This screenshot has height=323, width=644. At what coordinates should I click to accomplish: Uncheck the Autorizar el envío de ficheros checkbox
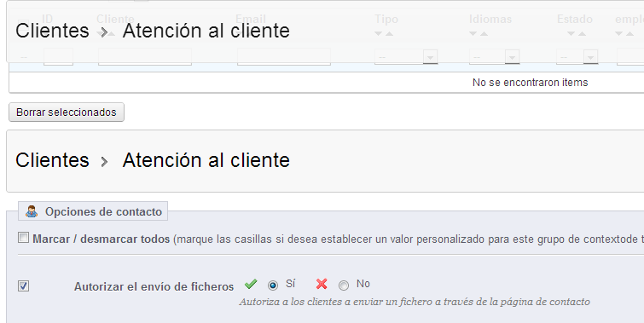[x=23, y=286]
